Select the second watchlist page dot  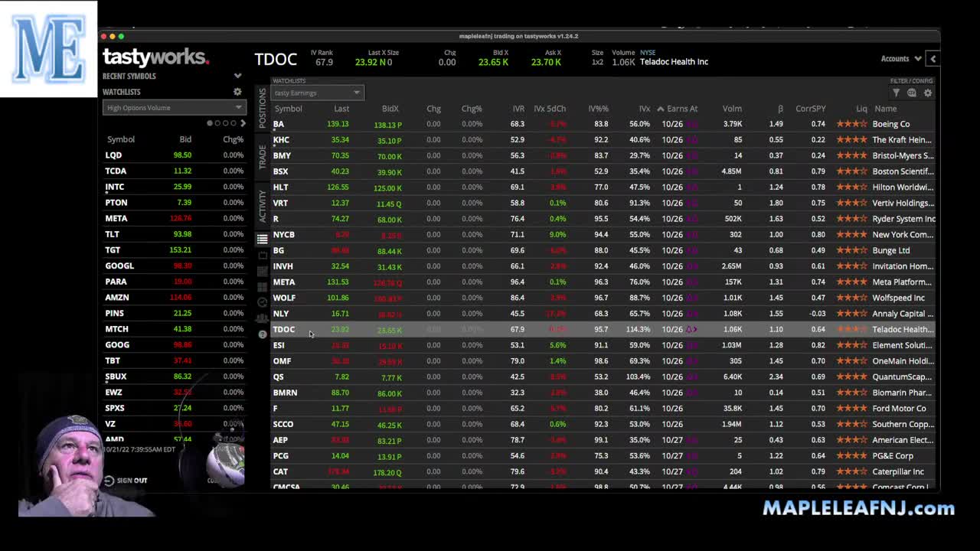tap(217, 123)
